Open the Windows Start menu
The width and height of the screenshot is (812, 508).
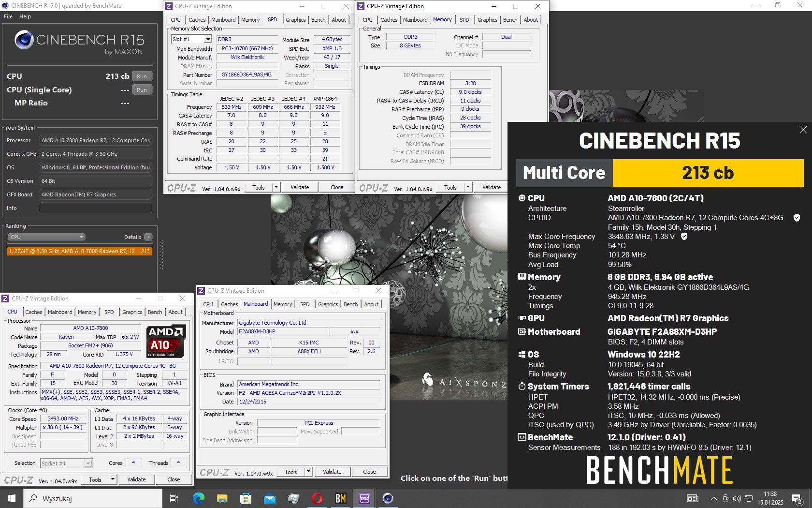coord(12,498)
